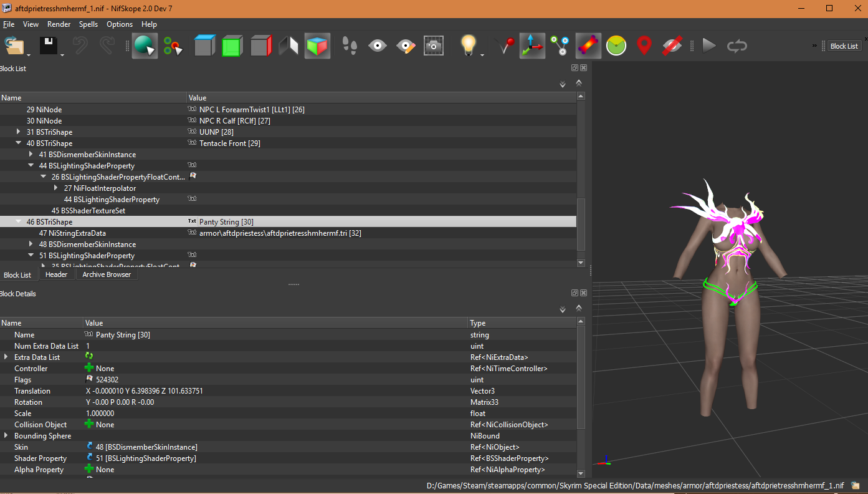Click the green circle collision icon

[x=616, y=46]
